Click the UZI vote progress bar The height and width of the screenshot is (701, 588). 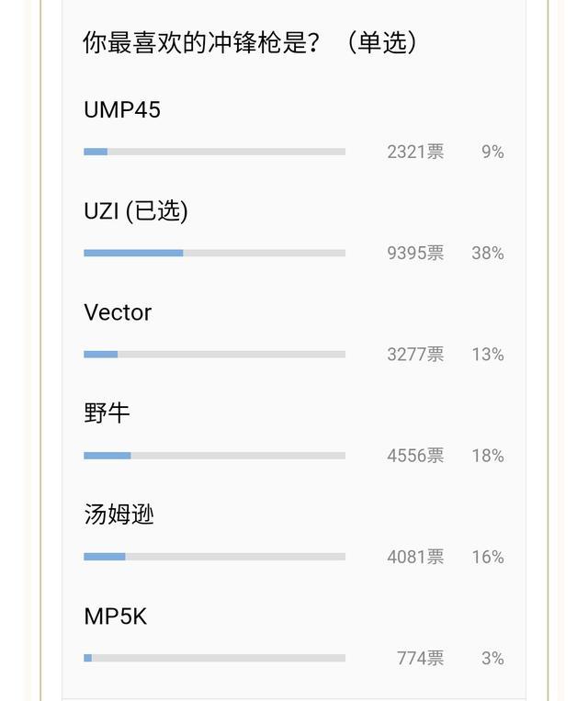(215, 253)
